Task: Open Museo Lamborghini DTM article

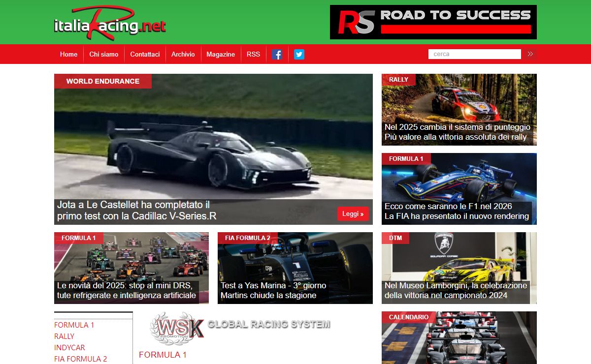Action: point(456,291)
